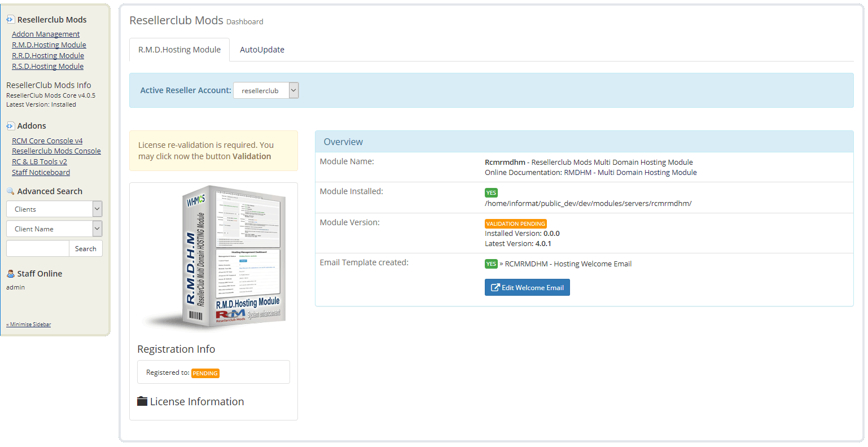Open R.S.D.Hosting Module sidebar link

click(x=47, y=67)
